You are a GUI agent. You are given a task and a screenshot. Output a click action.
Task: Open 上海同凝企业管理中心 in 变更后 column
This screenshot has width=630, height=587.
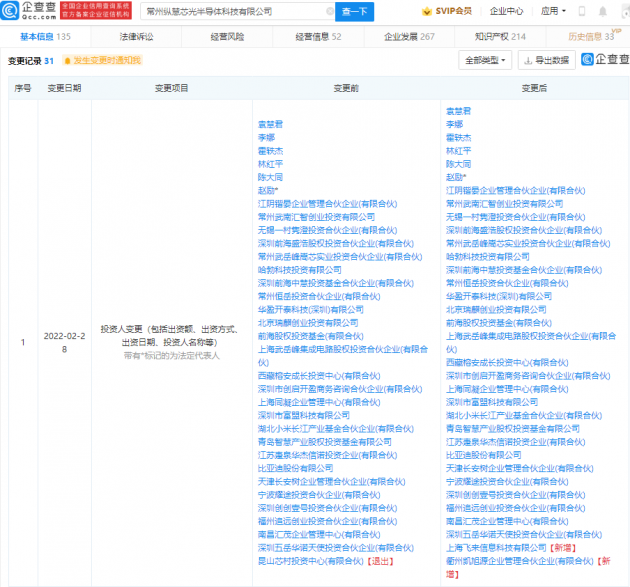click(x=507, y=389)
